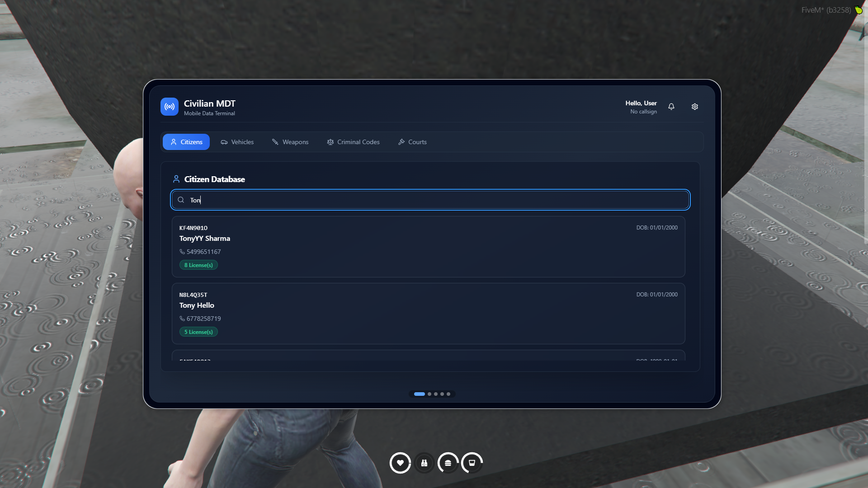868x488 pixels.
Task: Open the notifications bell
Action: pyautogui.click(x=671, y=107)
